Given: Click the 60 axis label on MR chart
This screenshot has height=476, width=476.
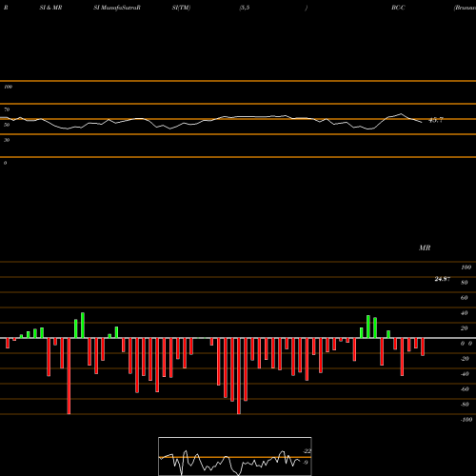Looking at the screenshot, I should coord(465,298).
